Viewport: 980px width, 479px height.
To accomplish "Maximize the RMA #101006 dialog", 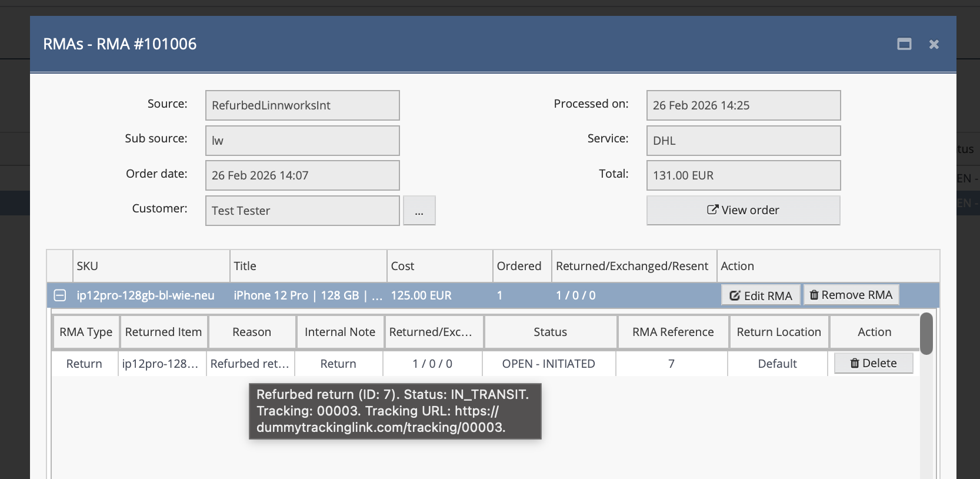I will click(x=904, y=44).
